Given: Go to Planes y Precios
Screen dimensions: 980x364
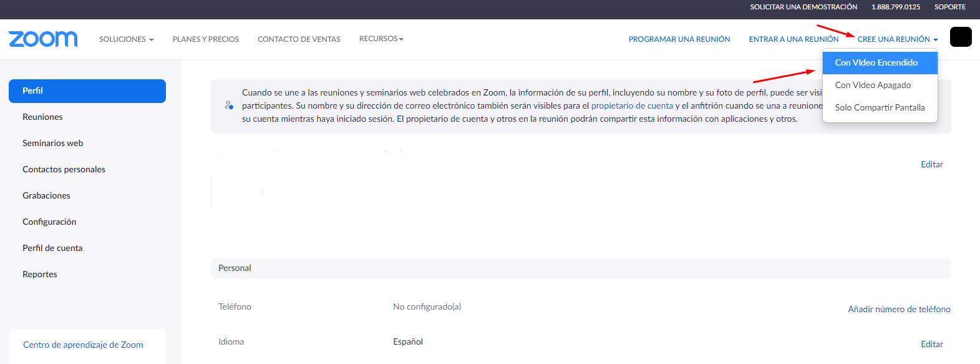Looking at the screenshot, I should [x=206, y=39].
